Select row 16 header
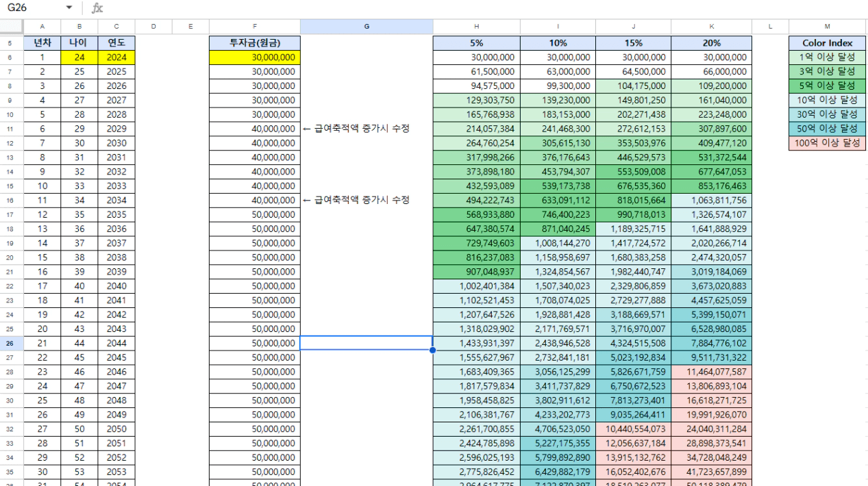 pos(12,200)
